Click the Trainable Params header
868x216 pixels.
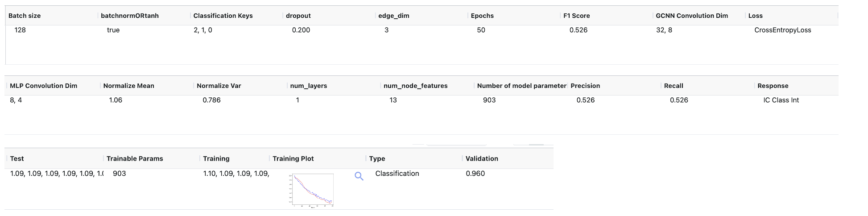135,158
